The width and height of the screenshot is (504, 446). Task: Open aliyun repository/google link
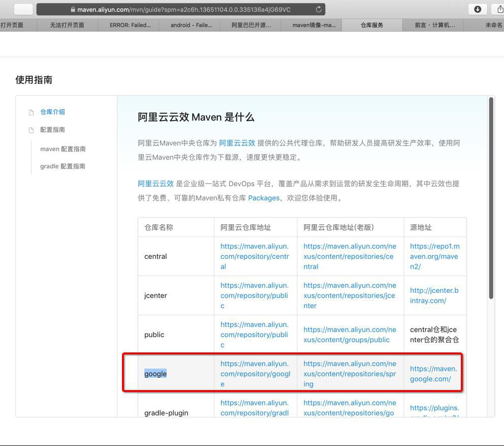pos(255,374)
